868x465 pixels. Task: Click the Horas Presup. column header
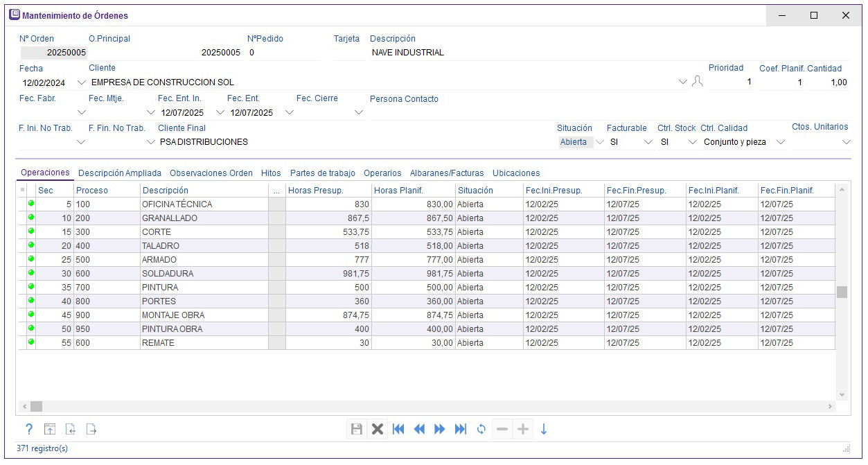tap(316, 190)
